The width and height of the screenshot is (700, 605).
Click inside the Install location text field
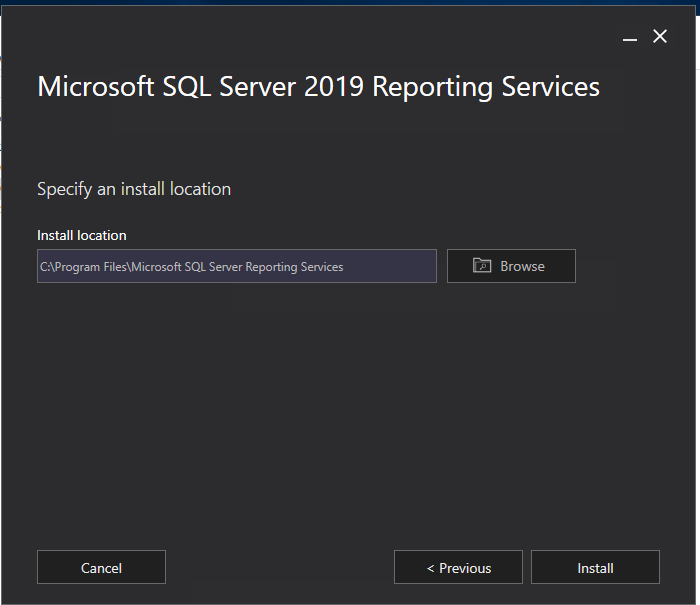(237, 266)
